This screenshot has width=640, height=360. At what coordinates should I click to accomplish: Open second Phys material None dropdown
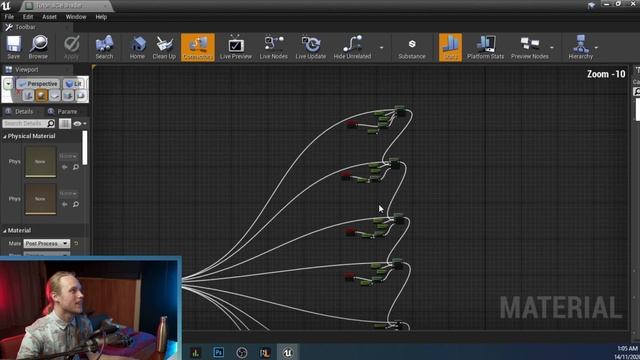(68, 193)
